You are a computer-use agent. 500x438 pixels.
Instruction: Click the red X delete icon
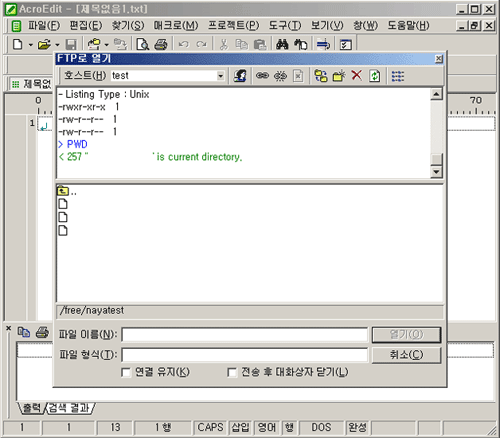(x=357, y=75)
